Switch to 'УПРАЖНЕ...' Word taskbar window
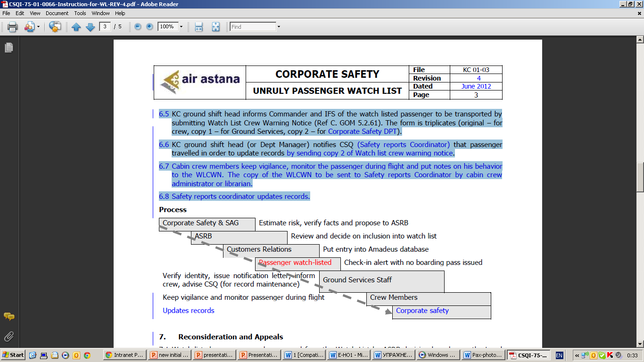Viewport: 644px width, 362px height. coord(393,355)
